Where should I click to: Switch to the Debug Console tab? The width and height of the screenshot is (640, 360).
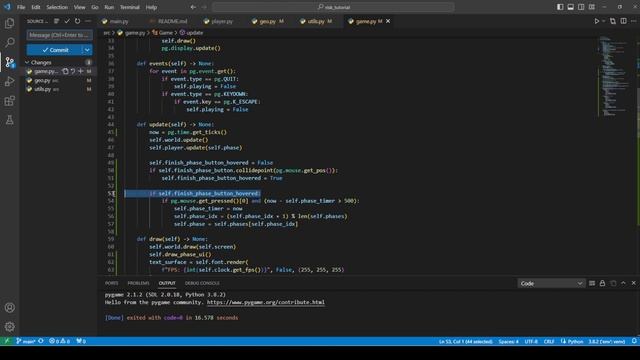(x=202, y=283)
